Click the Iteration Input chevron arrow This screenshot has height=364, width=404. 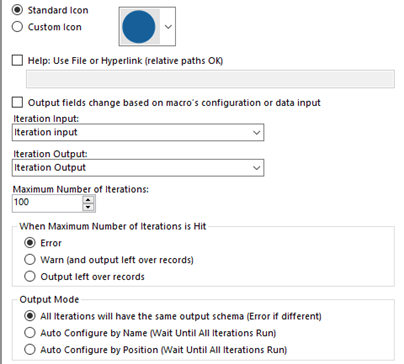(256, 132)
